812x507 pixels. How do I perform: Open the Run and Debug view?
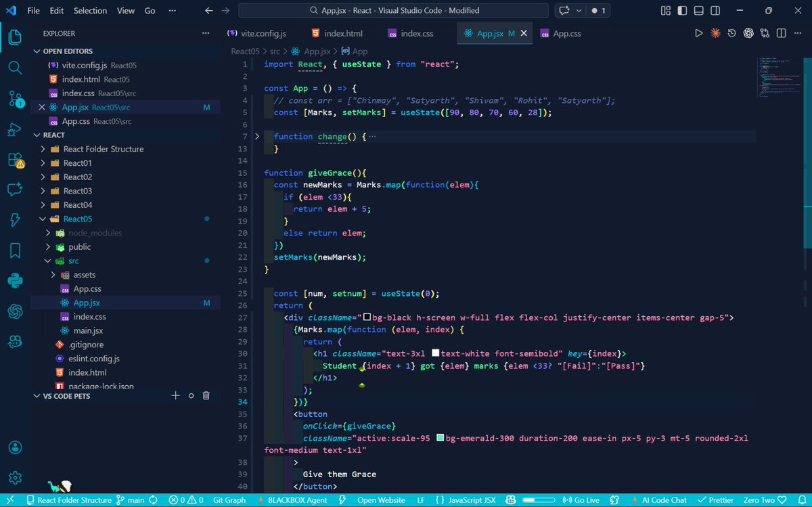(x=15, y=130)
